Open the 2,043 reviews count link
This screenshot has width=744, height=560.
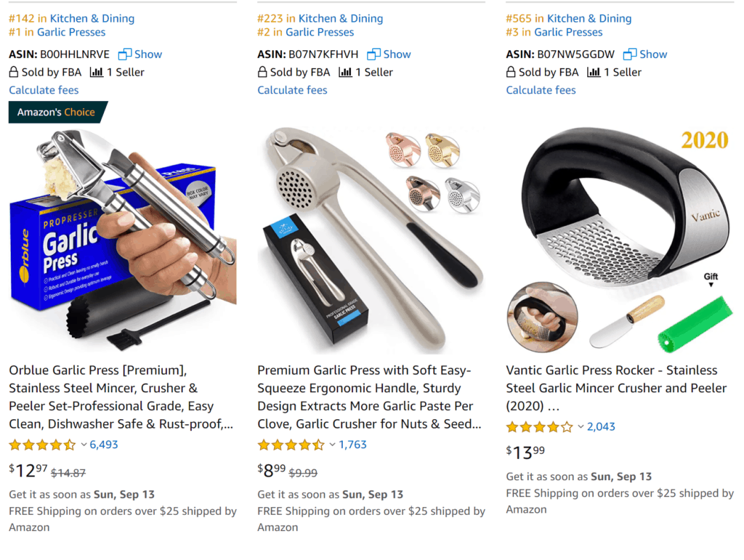pos(601,427)
